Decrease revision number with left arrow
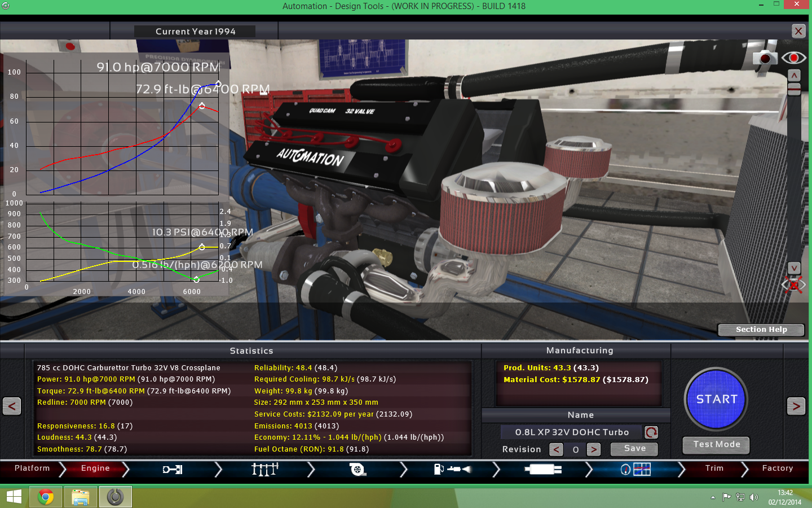812x508 pixels. coord(556,449)
